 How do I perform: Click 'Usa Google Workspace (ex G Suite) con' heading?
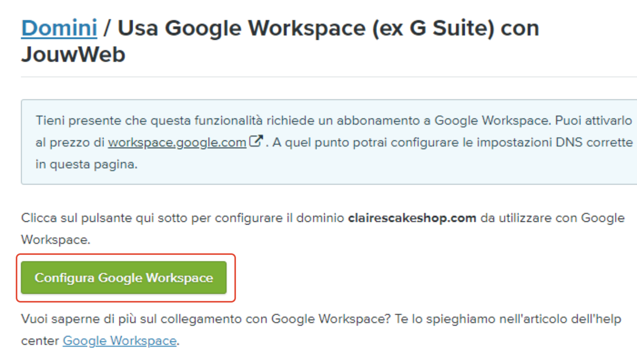click(329, 28)
